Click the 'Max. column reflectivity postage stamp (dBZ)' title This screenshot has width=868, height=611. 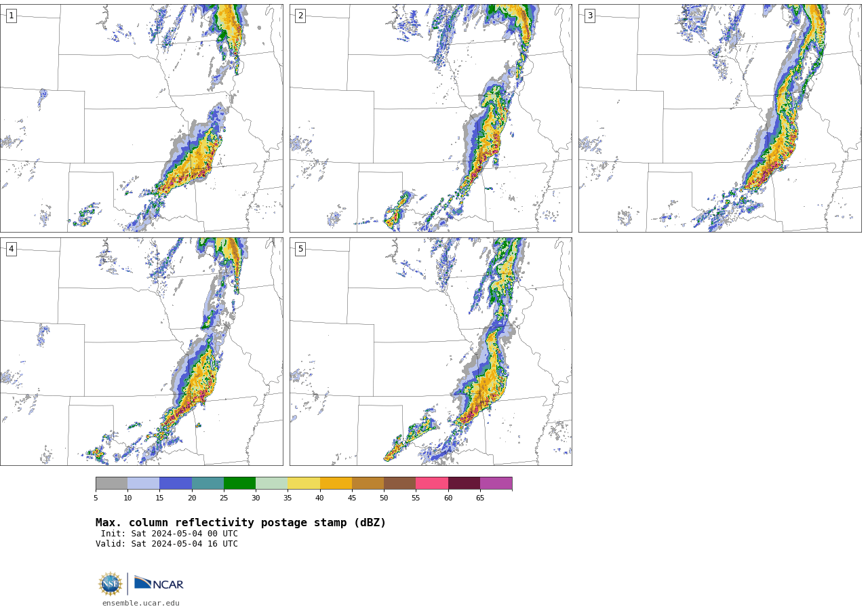[x=241, y=523]
